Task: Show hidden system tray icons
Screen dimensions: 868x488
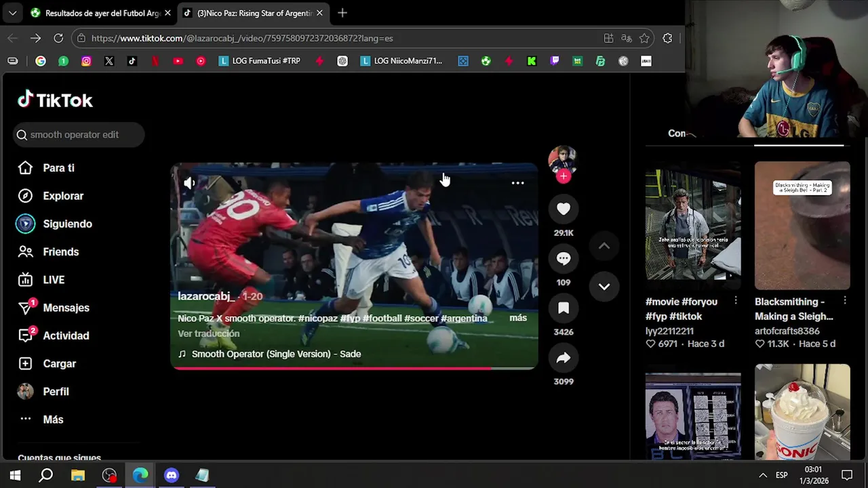Action: pos(763,475)
